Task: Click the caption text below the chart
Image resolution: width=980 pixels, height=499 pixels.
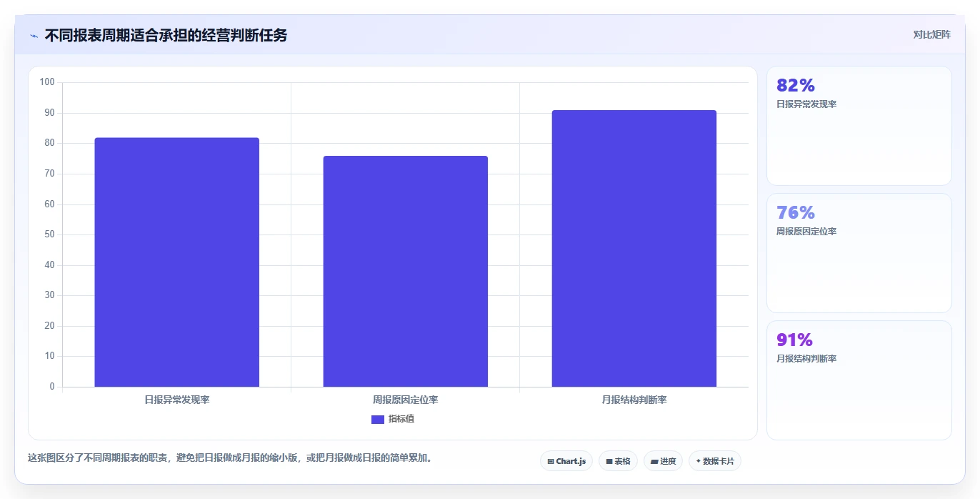Action: pyautogui.click(x=231, y=458)
